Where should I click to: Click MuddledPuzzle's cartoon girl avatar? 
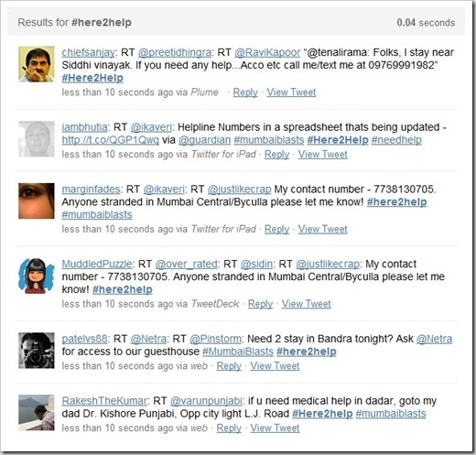point(37,276)
